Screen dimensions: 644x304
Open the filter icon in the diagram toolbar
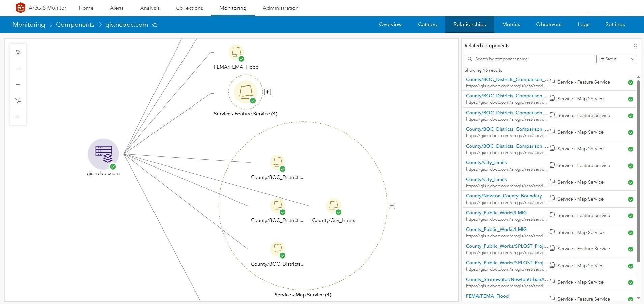coord(18,100)
